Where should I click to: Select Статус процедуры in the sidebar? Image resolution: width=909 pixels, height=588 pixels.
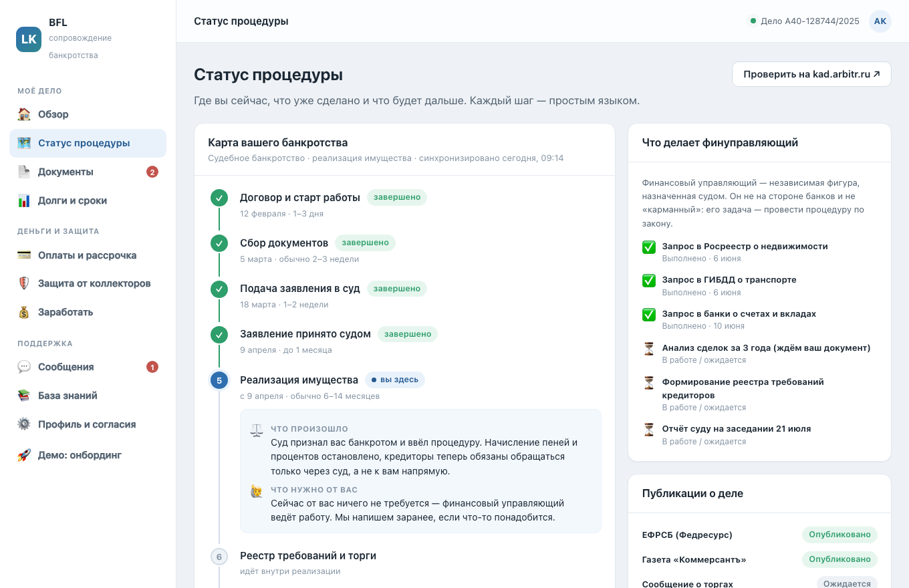(x=88, y=143)
